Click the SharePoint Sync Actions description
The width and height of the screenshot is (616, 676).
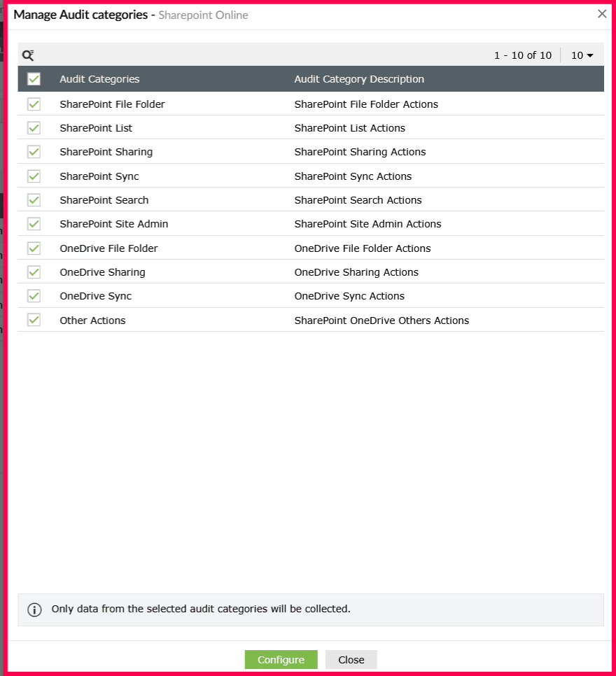[353, 176]
